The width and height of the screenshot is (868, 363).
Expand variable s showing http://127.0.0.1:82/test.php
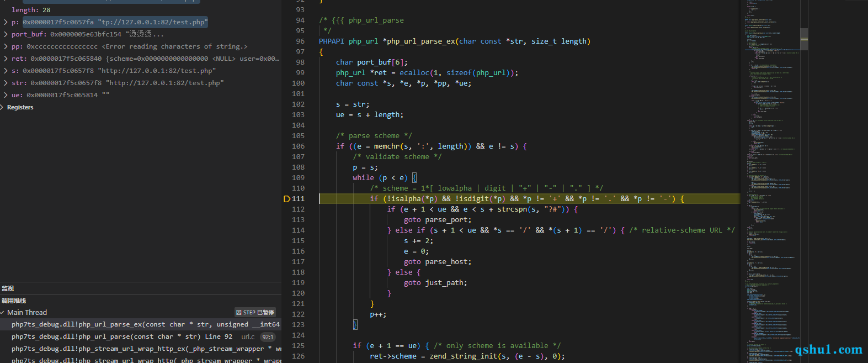pos(6,71)
